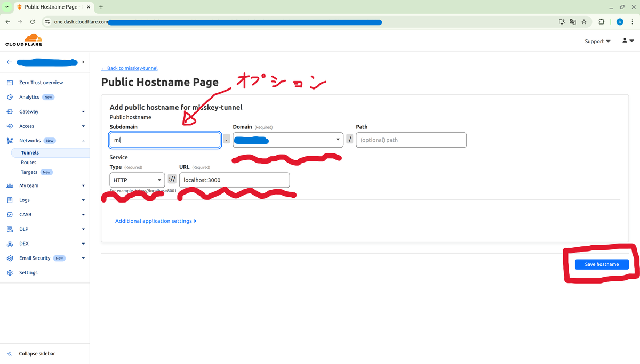Click the Gateway sidebar icon
Image resolution: width=640 pixels, height=364 pixels.
click(9, 111)
